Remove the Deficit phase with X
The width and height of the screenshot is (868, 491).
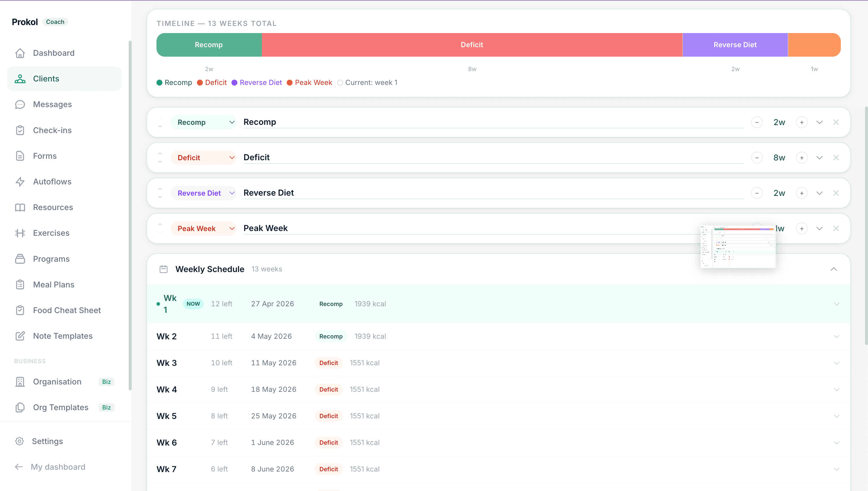(x=836, y=158)
